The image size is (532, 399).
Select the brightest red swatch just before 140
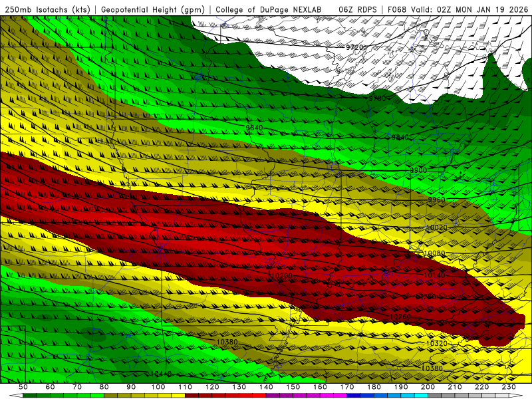tap(259, 396)
